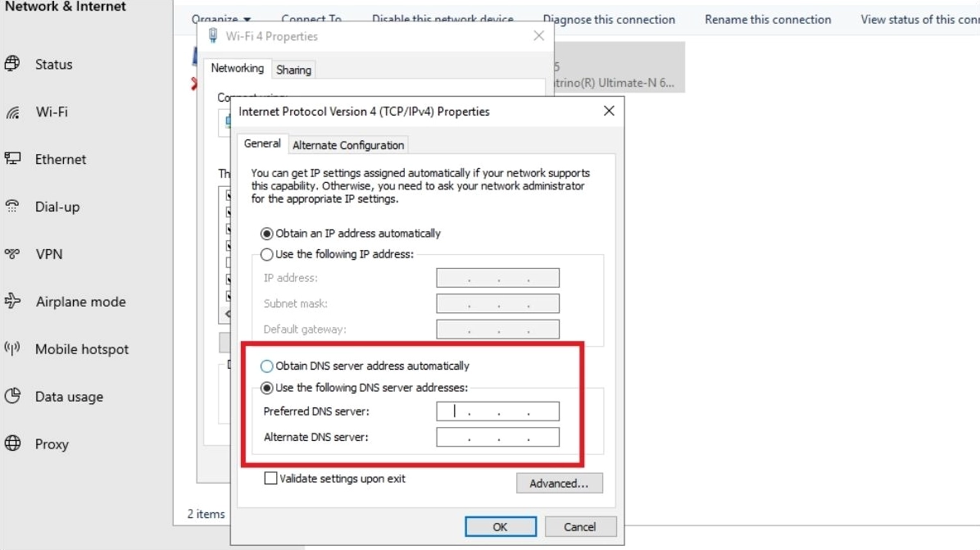
Task: Click the Status globe icon in sidebar
Action: 12,64
